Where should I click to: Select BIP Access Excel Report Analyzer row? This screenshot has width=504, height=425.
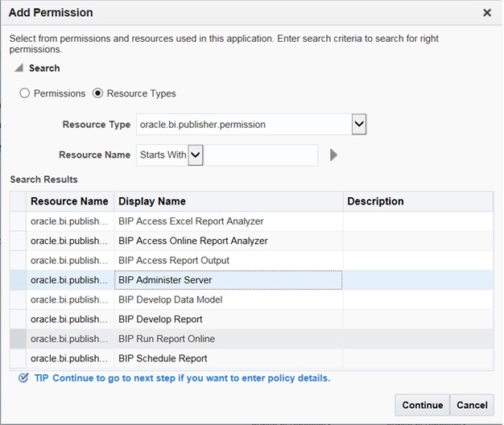click(191, 221)
